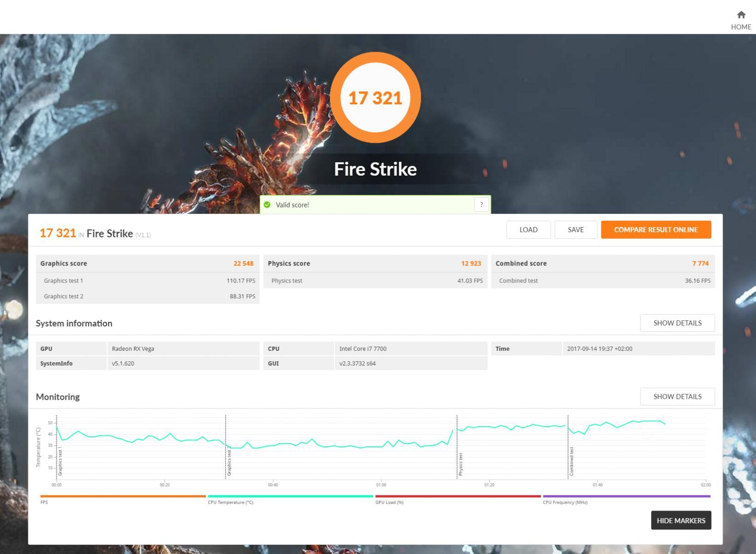Click the Physics test chart marker
This screenshot has height=554, width=756.
(461, 464)
